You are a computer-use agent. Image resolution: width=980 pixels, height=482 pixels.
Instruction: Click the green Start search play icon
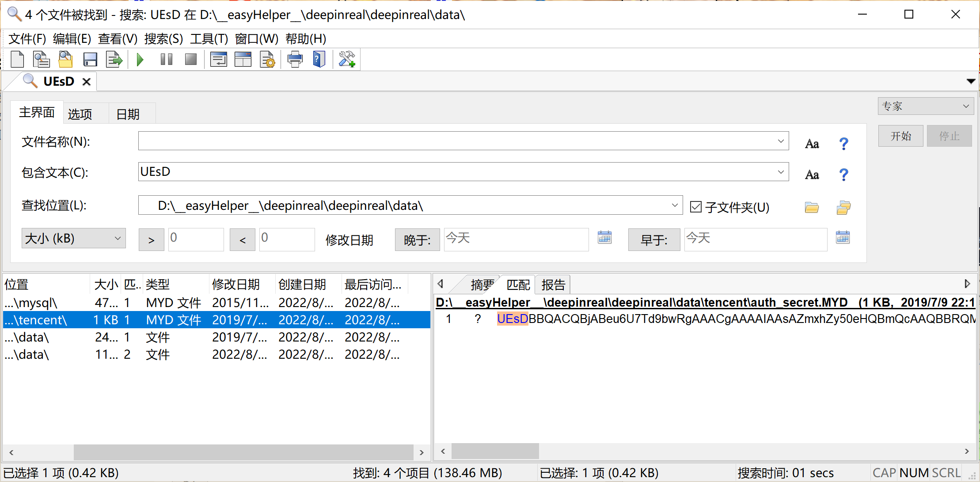pyautogui.click(x=140, y=59)
